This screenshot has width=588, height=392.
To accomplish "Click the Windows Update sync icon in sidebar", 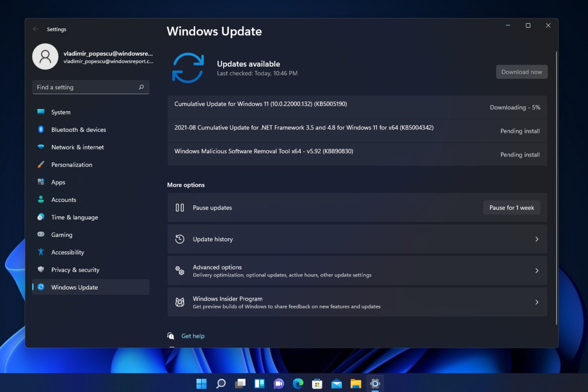I will [x=41, y=287].
